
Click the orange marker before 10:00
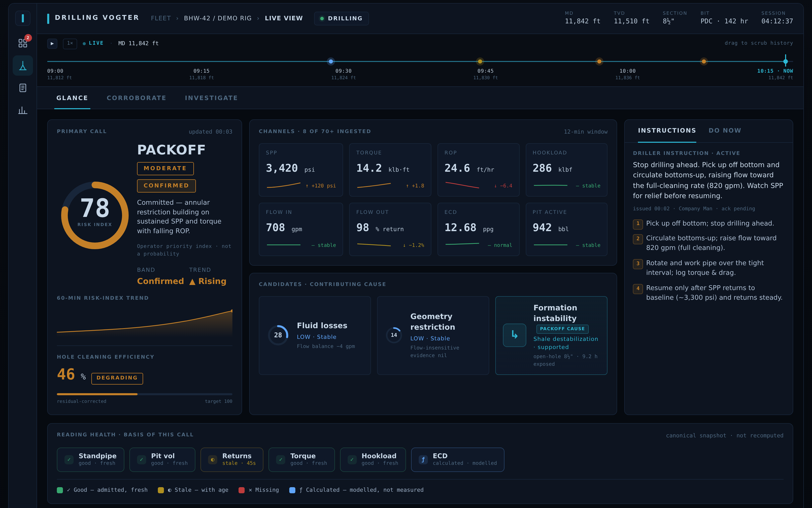[599, 61]
